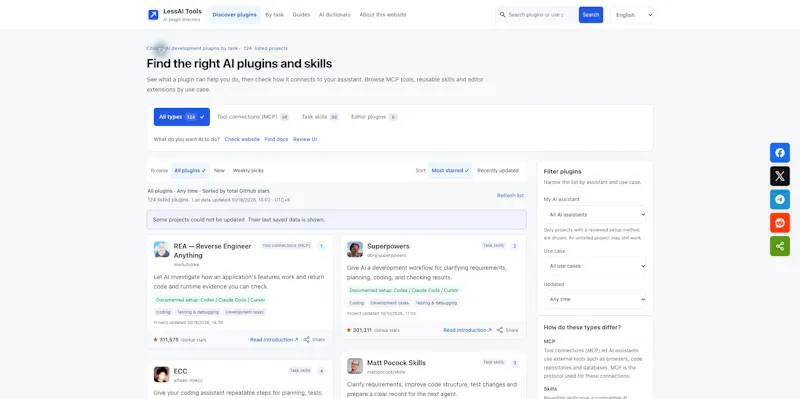Click rank badge 4 on ECC card

click(x=321, y=371)
